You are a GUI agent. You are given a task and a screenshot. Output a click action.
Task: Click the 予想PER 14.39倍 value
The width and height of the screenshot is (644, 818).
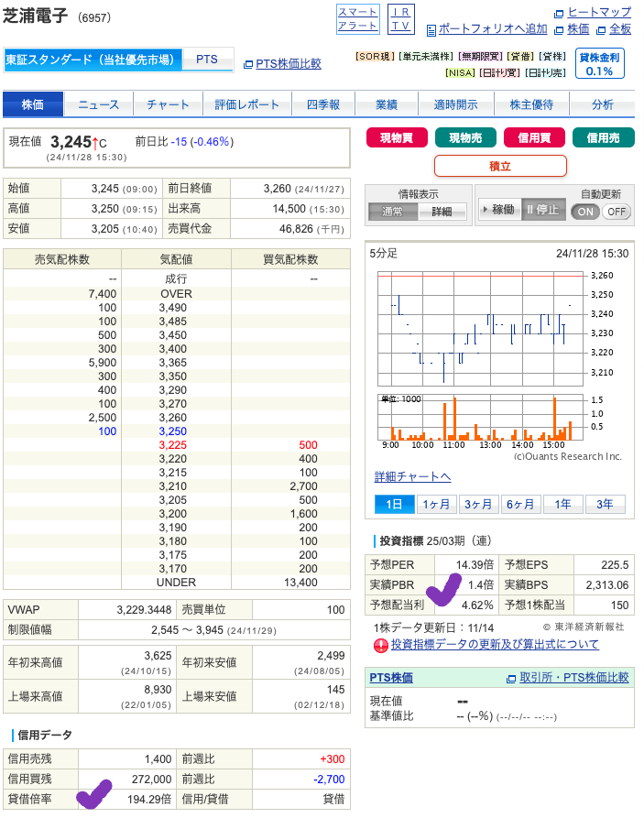tap(475, 565)
